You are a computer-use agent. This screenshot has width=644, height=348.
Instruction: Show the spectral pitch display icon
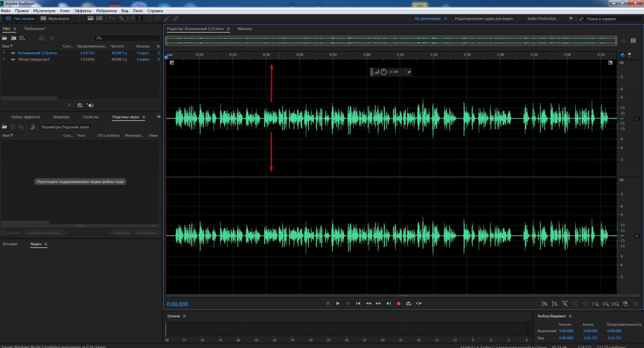(99, 18)
